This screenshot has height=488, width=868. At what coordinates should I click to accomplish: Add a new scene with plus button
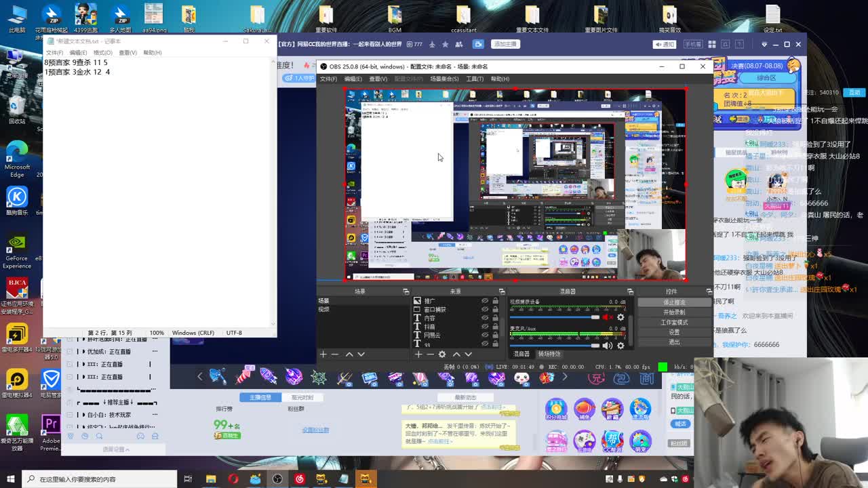click(323, 354)
